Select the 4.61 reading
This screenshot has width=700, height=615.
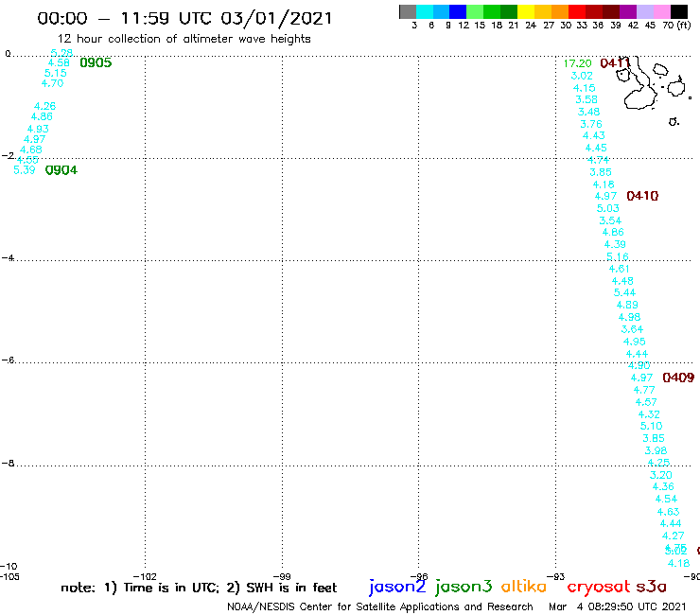click(620, 269)
